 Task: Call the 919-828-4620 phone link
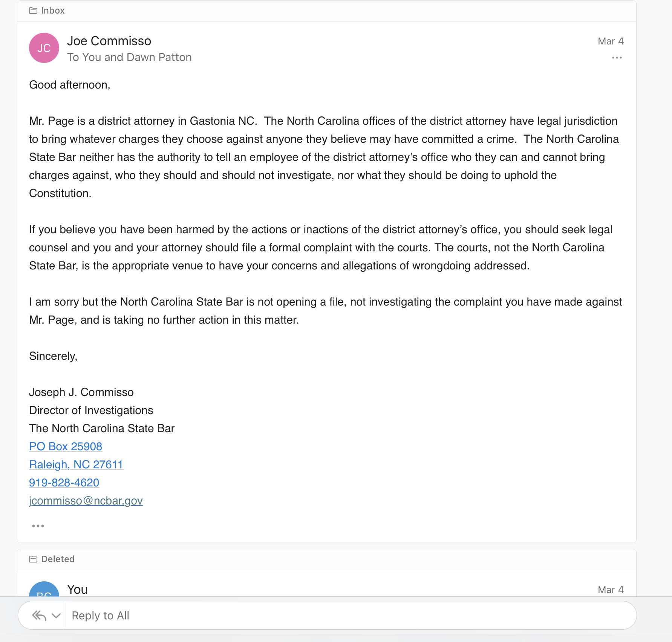[x=64, y=482]
